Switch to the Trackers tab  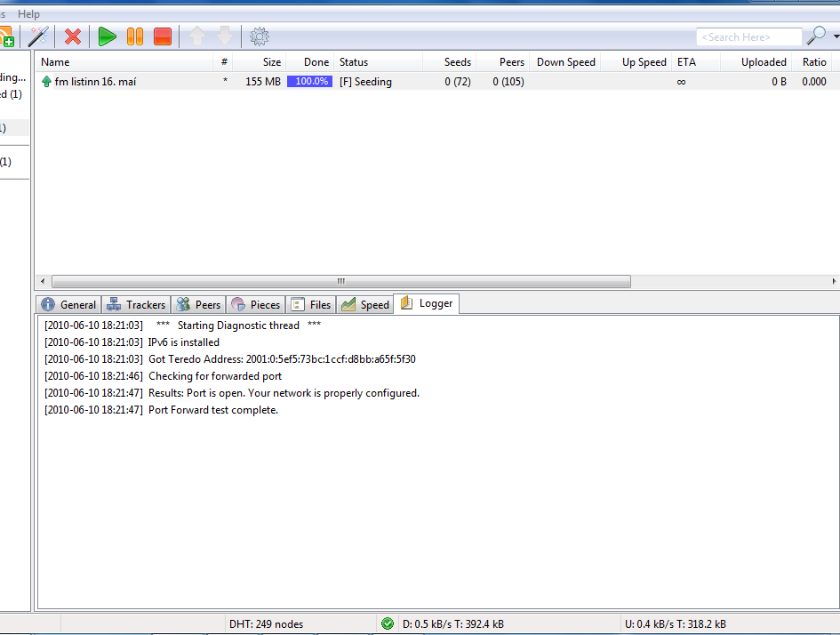[x=136, y=304]
